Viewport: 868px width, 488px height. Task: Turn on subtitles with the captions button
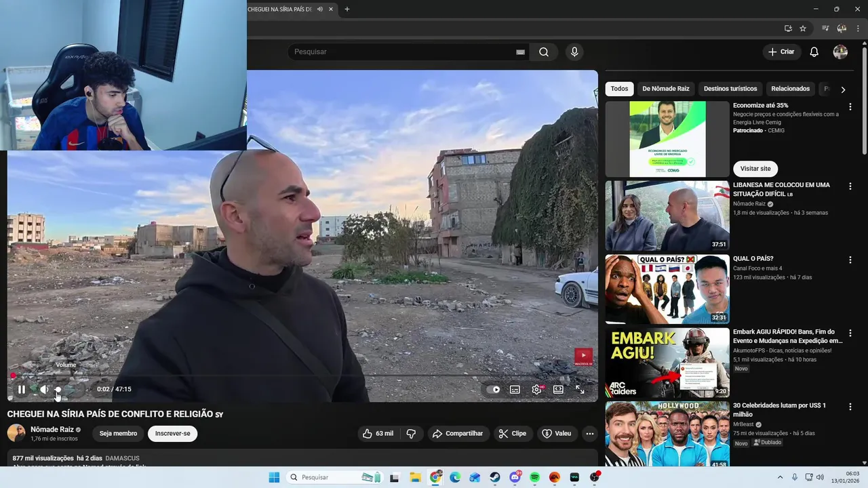pyautogui.click(x=515, y=390)
